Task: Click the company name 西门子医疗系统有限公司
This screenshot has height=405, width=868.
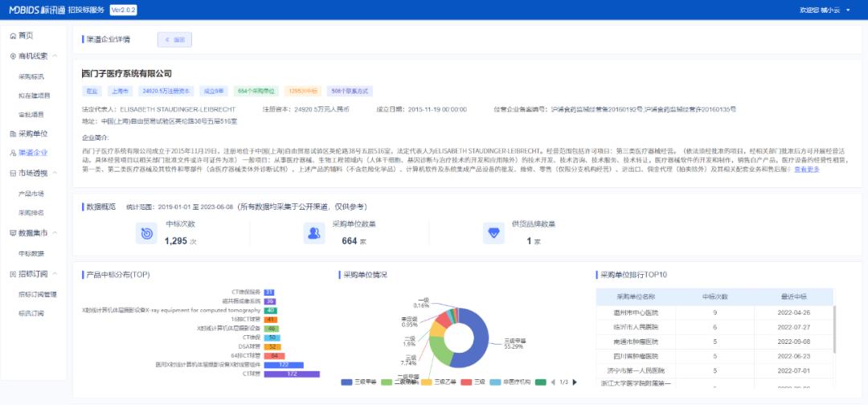Action: click(x=127, y=74)
